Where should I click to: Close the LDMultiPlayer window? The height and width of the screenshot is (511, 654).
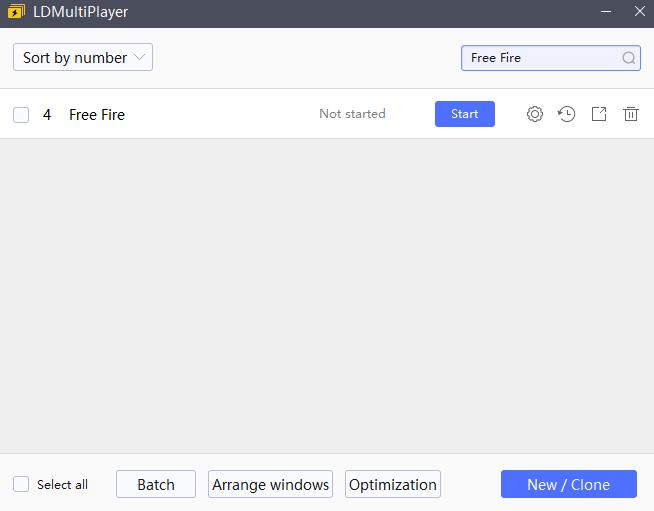coord(640,11)
